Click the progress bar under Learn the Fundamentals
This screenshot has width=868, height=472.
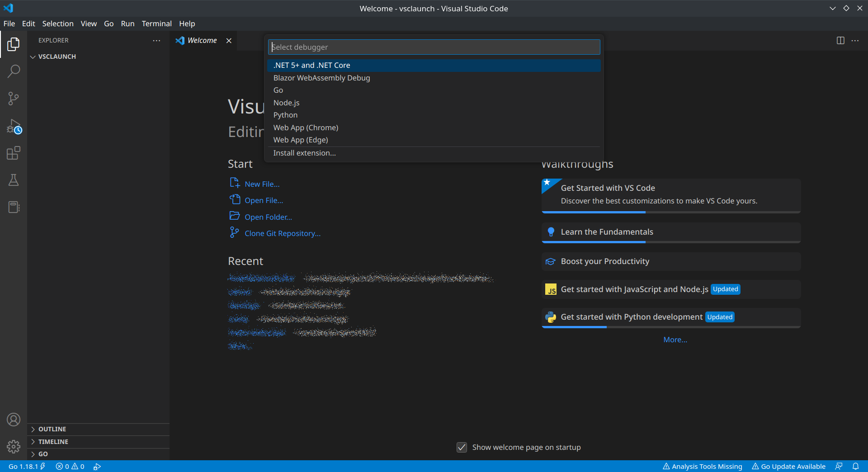[593, 242]
